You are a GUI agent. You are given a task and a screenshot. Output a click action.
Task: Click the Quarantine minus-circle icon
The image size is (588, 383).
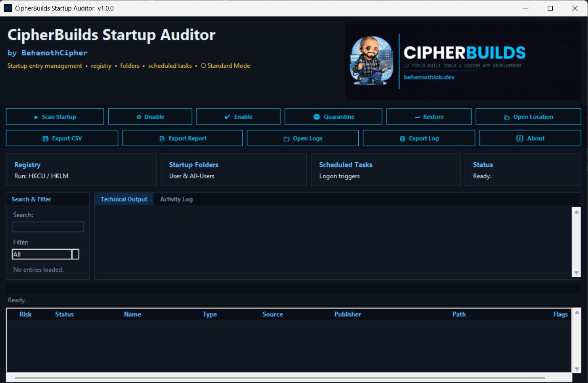[x=317, y=117]
